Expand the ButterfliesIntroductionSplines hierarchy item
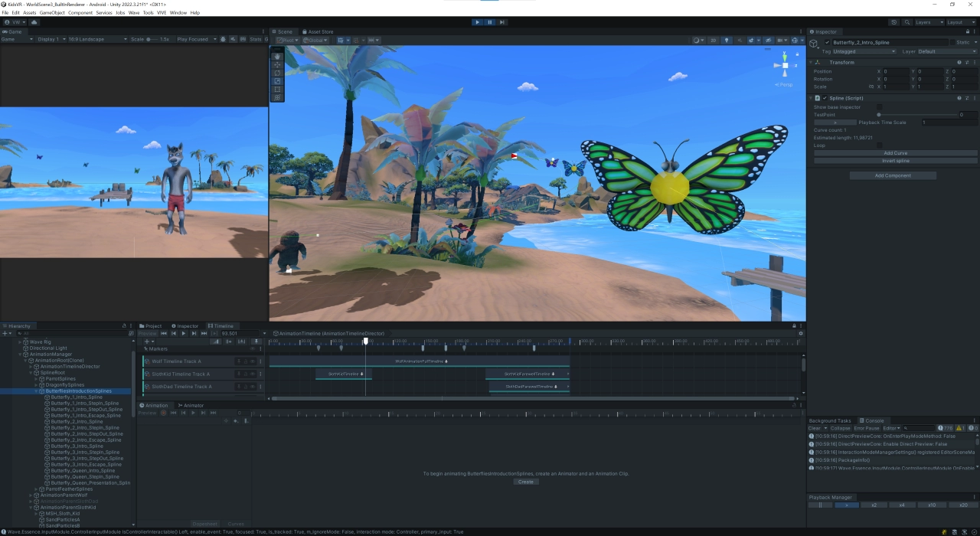 [x=37, y=391]
